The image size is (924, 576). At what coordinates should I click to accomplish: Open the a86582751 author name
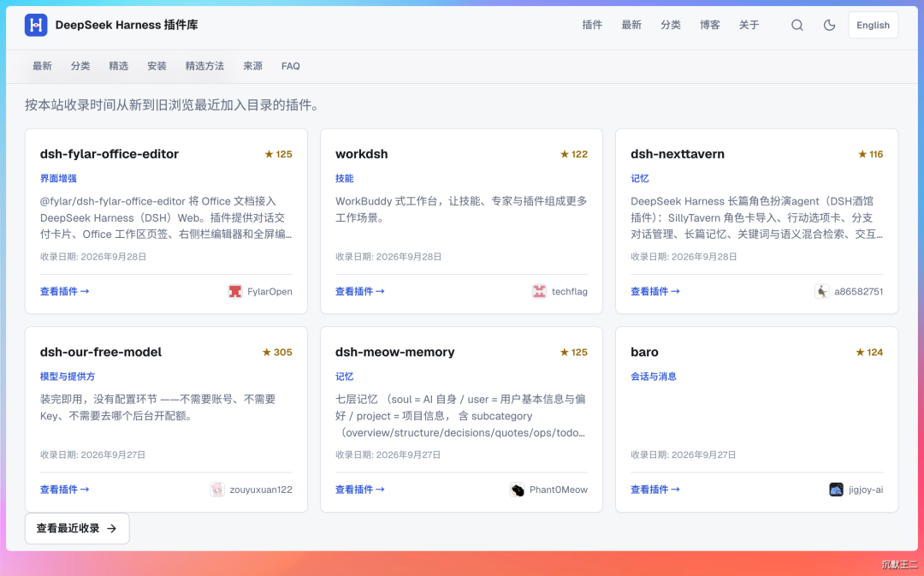[x=859, y=291]
